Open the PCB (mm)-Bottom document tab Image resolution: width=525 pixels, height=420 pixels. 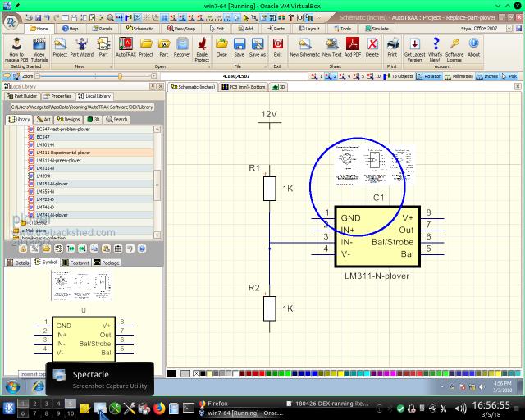(x=244, y=86)
